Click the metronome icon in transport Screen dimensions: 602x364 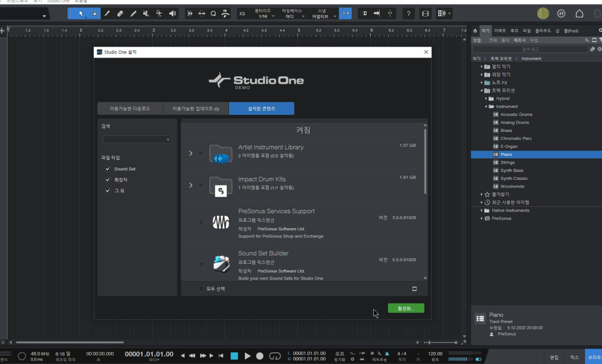(387, 353)
